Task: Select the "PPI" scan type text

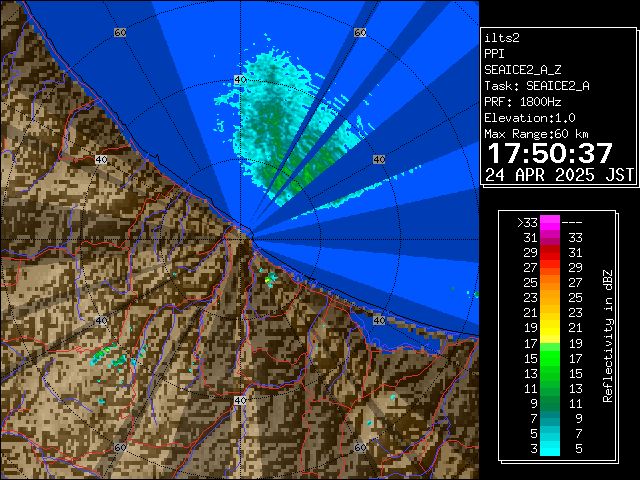Action: [x=494, y=54]
